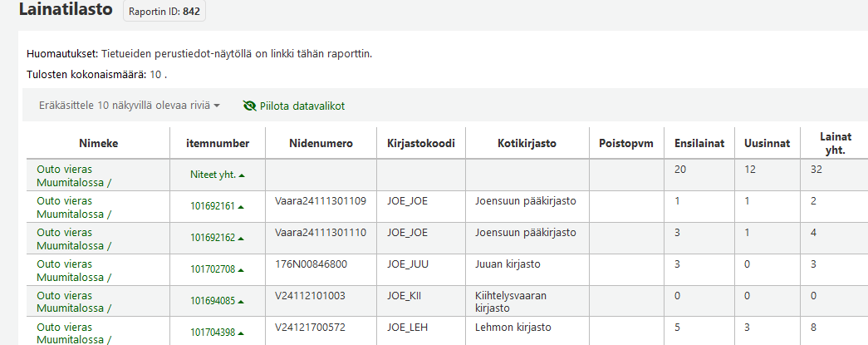Viewport: 868px width, 345px height.
Task: Click the total Ensilainat value 20
Action: [x=680, y=170]
